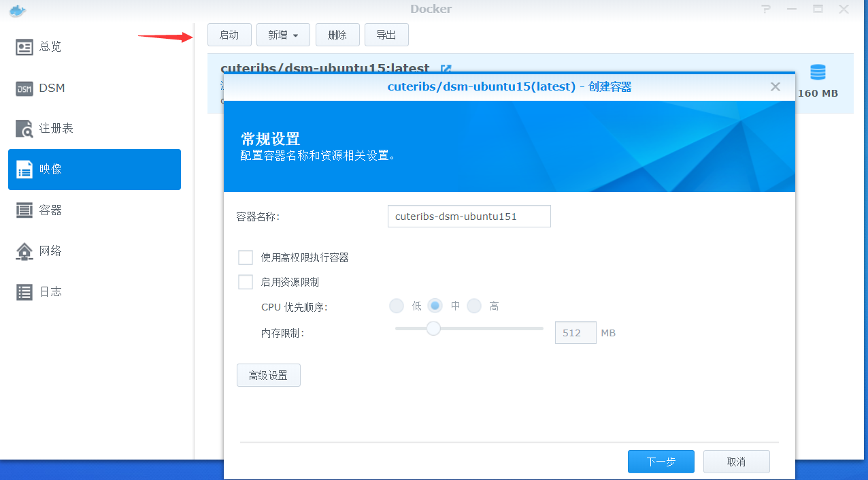Click 下一步 to proceed
868x480 pixels.
[661, 462]
